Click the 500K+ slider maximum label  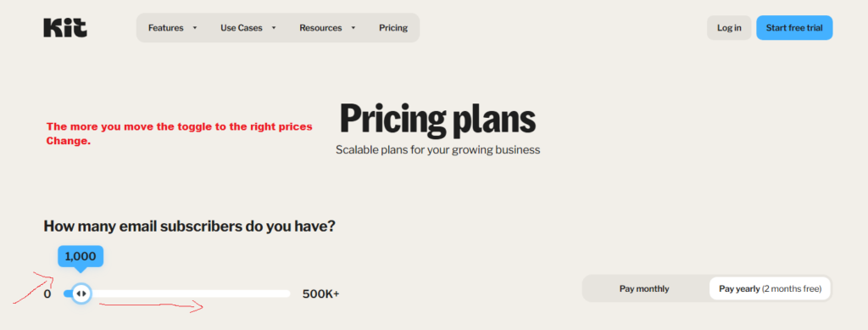[321, 294]
